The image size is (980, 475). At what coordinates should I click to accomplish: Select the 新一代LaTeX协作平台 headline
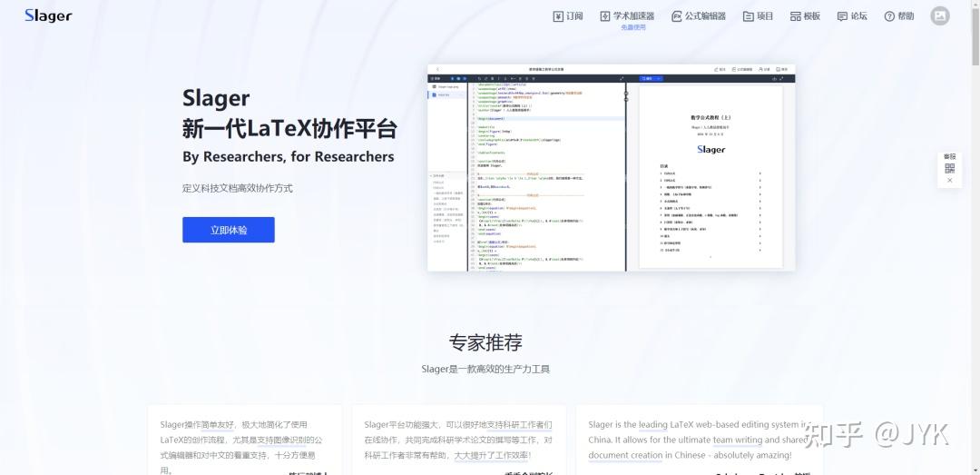(289, 128)
